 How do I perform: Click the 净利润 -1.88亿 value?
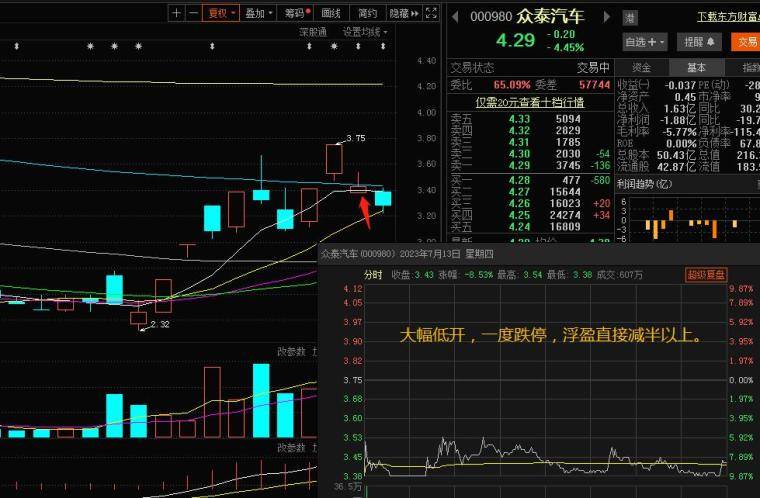point(678,120)
